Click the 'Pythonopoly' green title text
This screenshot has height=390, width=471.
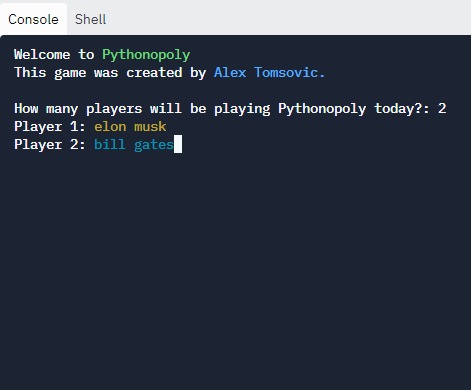146,55
